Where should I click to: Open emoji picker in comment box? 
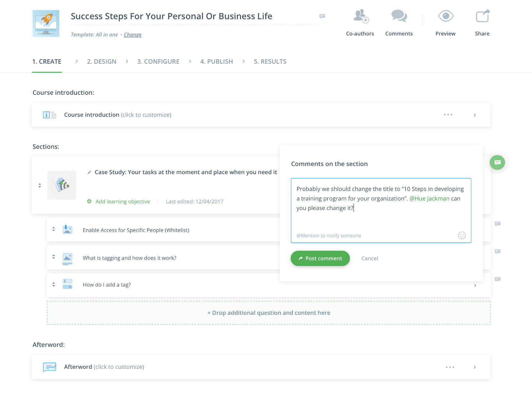462,235
